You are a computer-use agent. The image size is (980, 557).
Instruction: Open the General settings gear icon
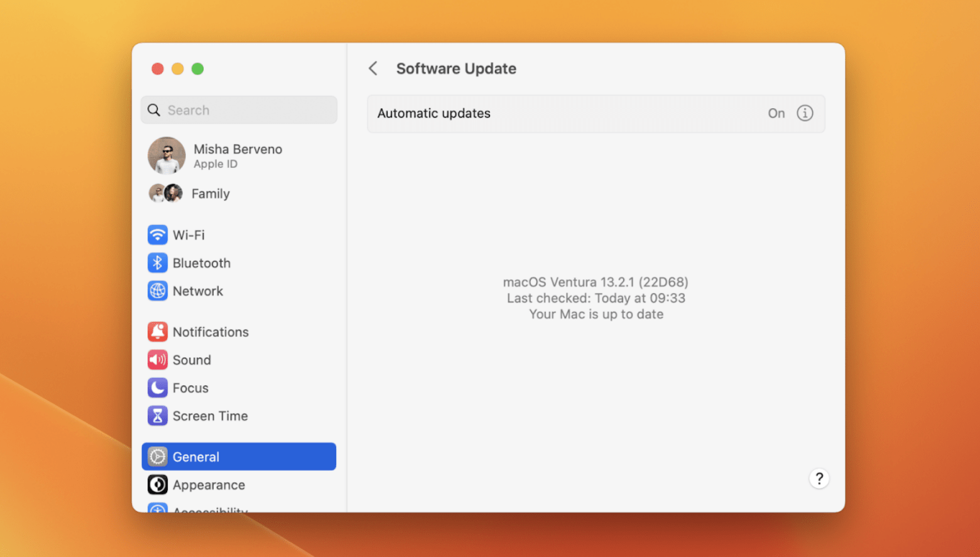coord(158,456)
